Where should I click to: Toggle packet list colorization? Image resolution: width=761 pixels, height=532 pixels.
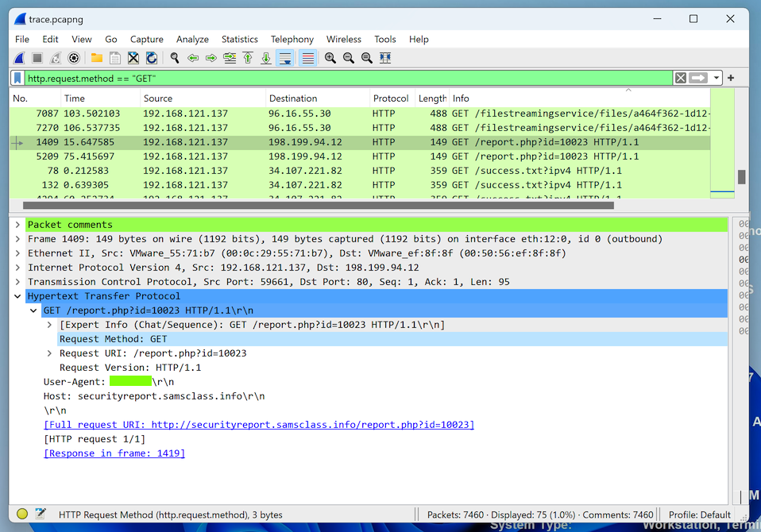point(307,58)
